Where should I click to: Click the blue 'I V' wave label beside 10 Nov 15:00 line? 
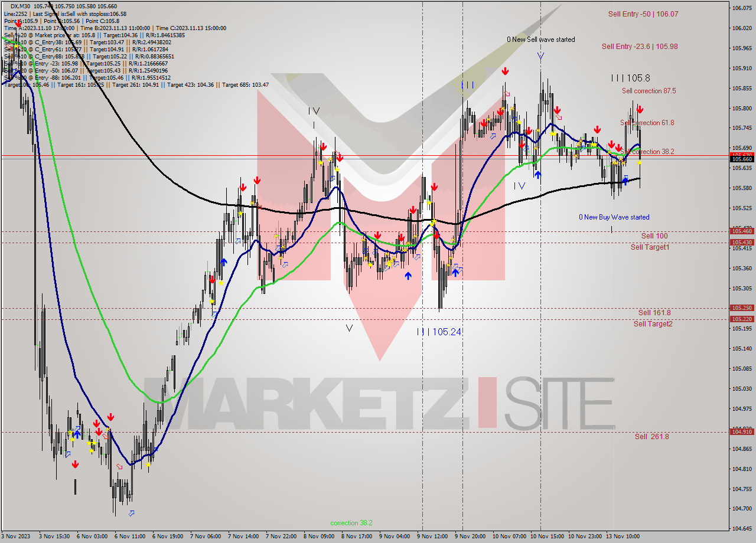pyautogui.click(x=519, y=186)
